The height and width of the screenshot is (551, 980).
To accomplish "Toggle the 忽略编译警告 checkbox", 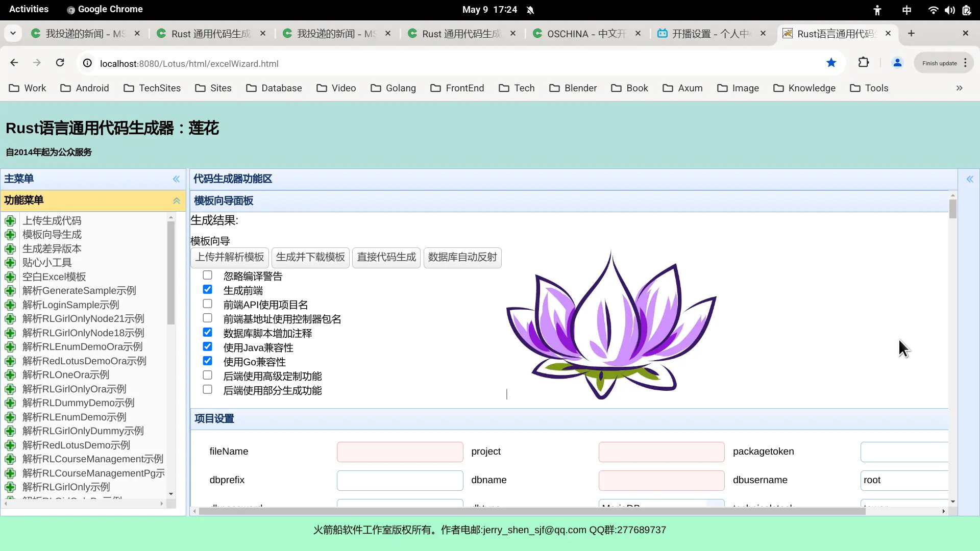I will pyautogui.click(x=208, y=275).
